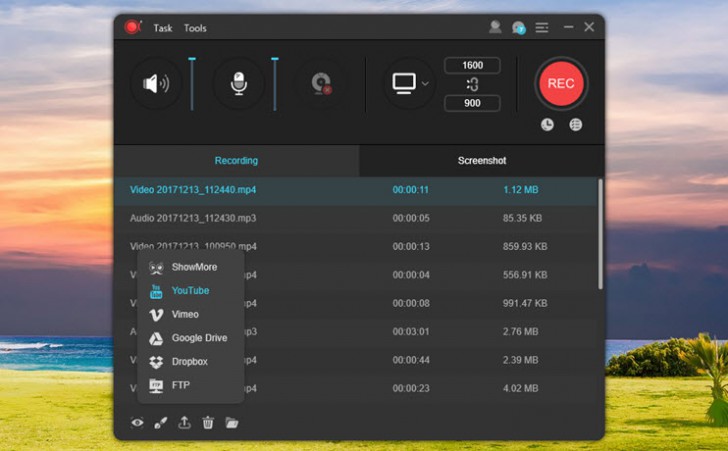Image resolution: width=728 pixels, height=451 pixels.
Task: Open the output folder icon
Action: pos(232,423)
